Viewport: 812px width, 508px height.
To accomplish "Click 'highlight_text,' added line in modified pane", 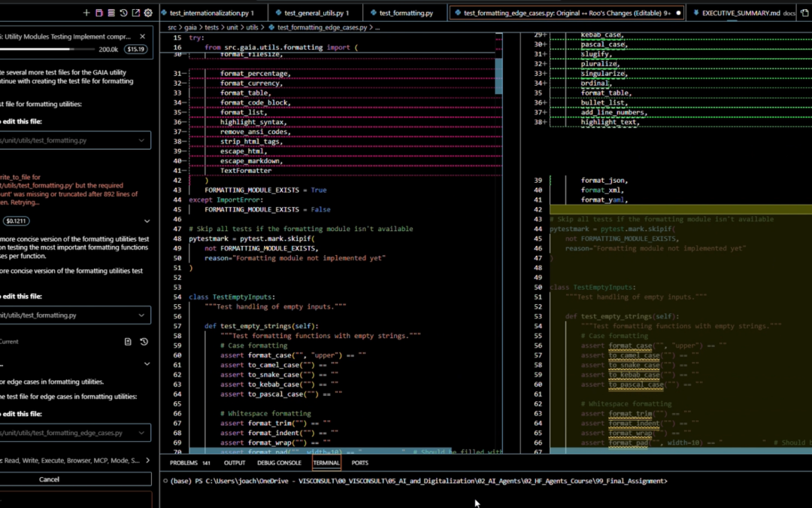I will 610,123.
